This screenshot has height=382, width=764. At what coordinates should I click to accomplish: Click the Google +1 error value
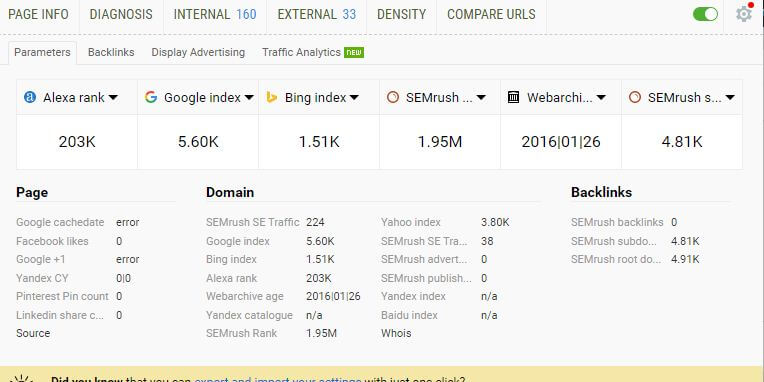128,259
